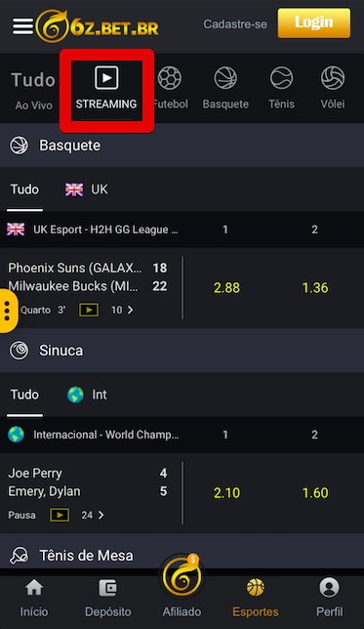
Task: Open the Cadastre-se registration link
Action: (x=235, y=24)
